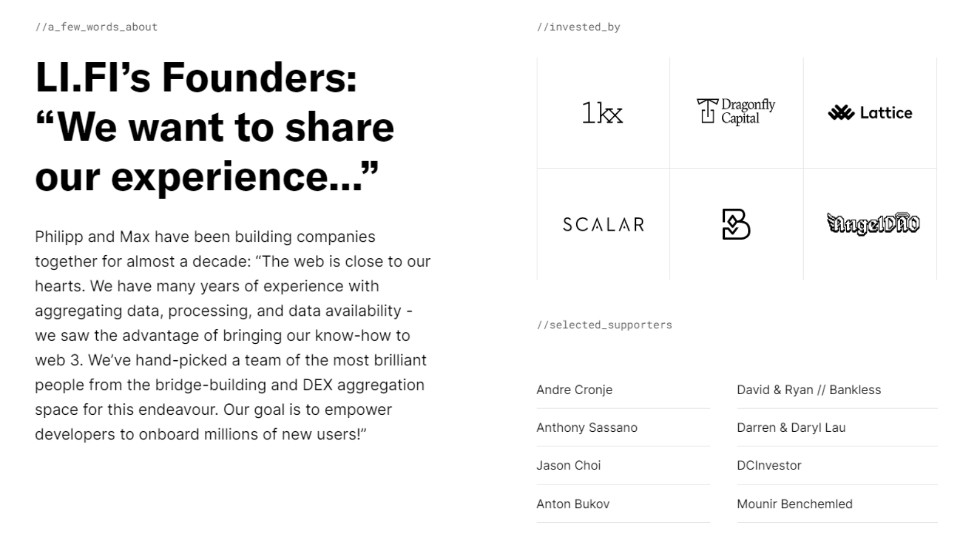The width and height of the screenshot is (980, 548).
Task: Select the DCInvestor supporter
Action: [x=769, y=466]
